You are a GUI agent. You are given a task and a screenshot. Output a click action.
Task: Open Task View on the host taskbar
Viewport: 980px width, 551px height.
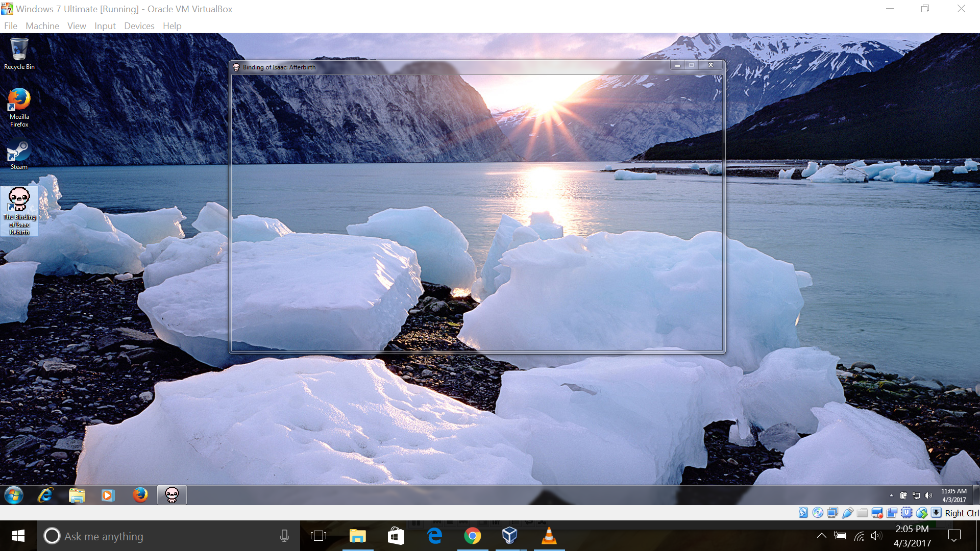coord(318,536)
